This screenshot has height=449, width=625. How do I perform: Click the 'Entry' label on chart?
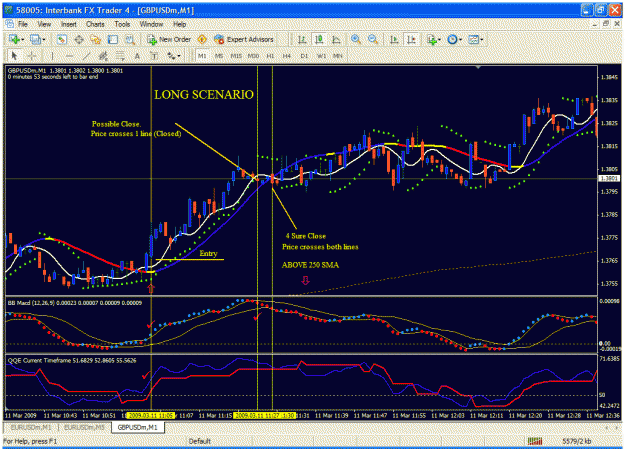tap(208, 253)
